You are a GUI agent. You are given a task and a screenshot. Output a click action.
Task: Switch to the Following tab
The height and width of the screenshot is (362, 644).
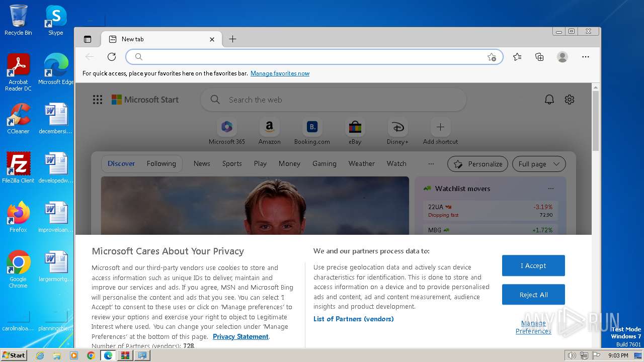162,163
